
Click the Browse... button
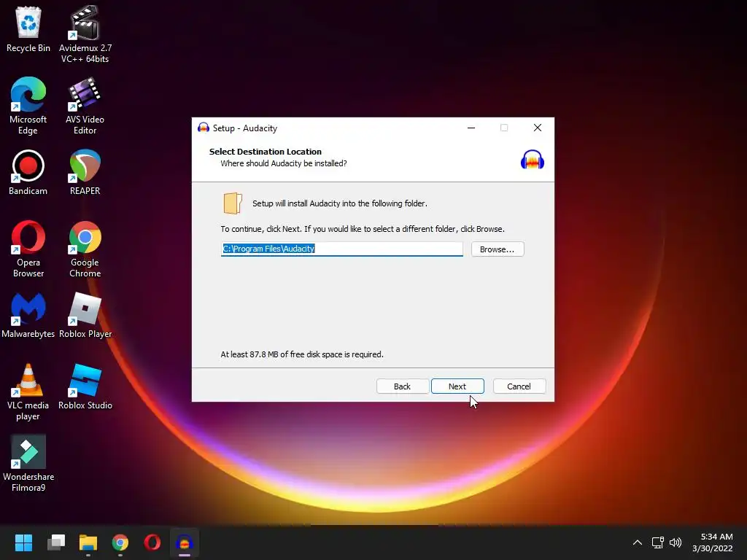[498, 249]
